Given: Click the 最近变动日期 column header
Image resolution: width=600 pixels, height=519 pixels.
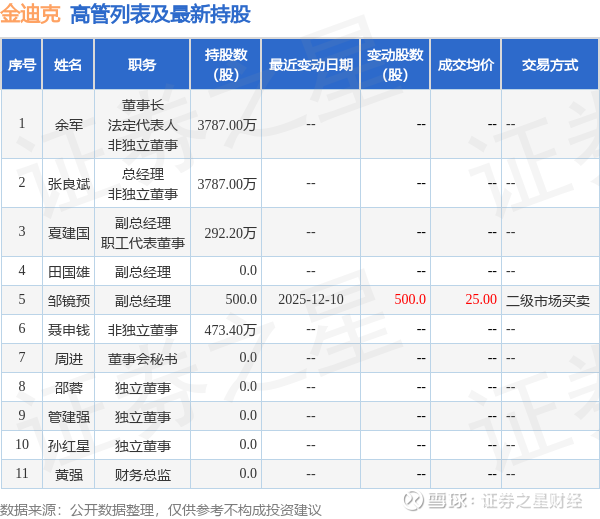Looking at the screenshot, I should [311, 64].
